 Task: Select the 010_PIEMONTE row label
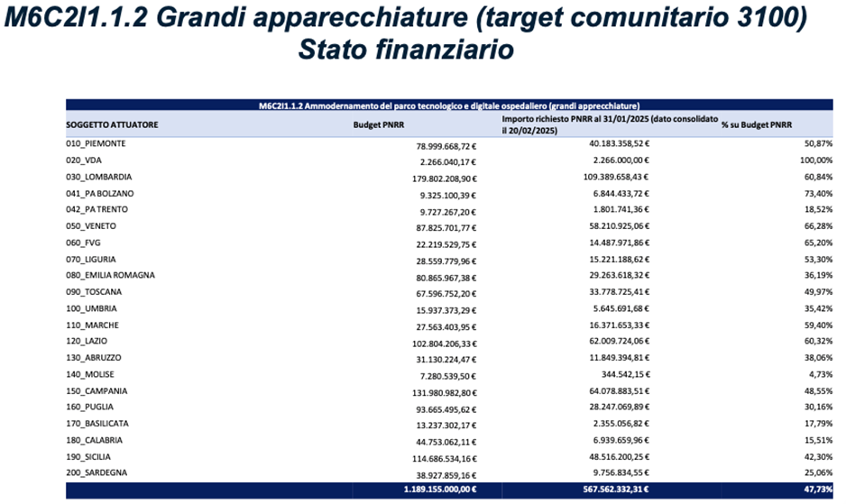(x=96, y=143)
